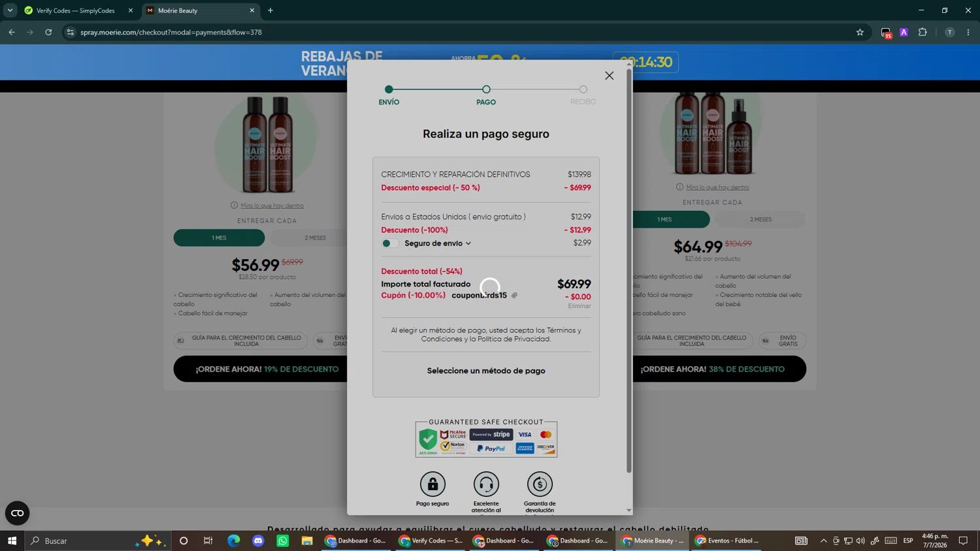Click the McAfee Secure badge

point(453,435)
